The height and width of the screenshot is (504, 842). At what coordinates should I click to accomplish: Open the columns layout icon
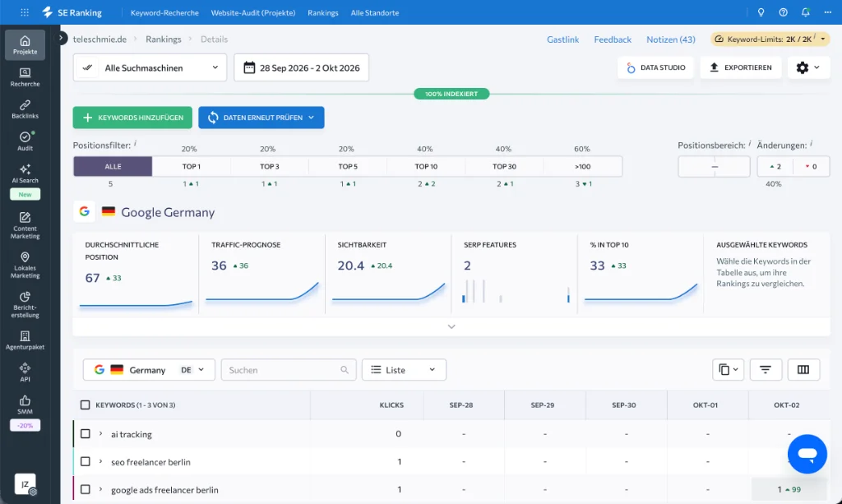803,370
